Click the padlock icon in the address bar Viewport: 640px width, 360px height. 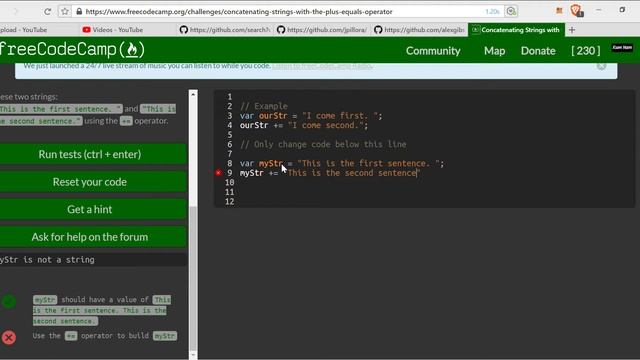point(79,11)
